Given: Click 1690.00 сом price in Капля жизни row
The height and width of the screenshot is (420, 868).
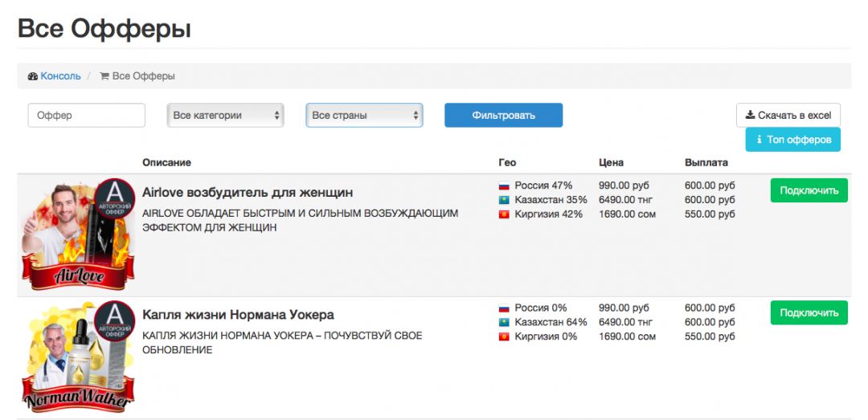Looking at the screenshot, I should click(x=627, y=336).
